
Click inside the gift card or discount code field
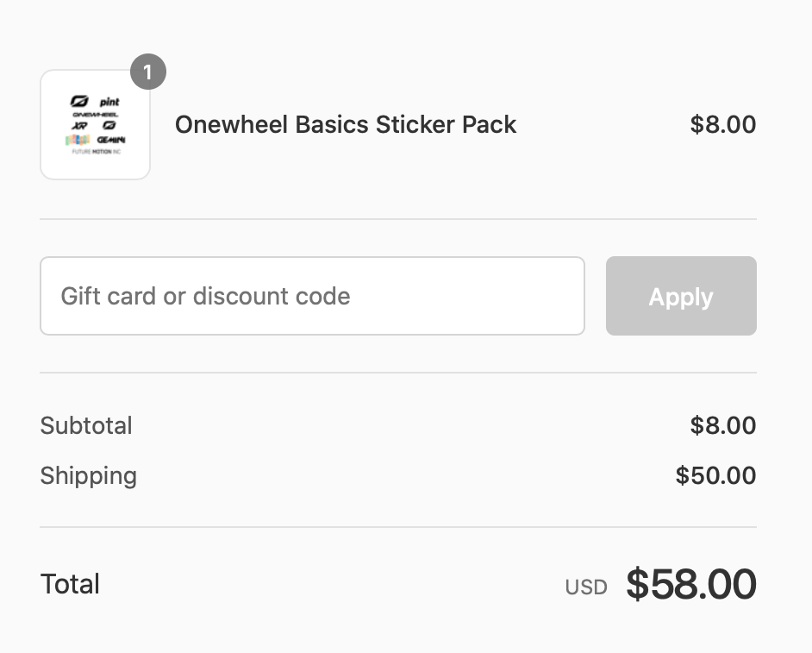pyautogui.click(x=312, y=296)
